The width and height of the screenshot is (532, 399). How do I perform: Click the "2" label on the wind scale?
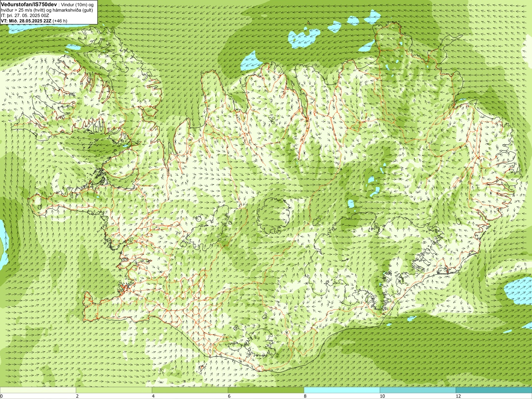pyautogui.click(x=77, y=396)
